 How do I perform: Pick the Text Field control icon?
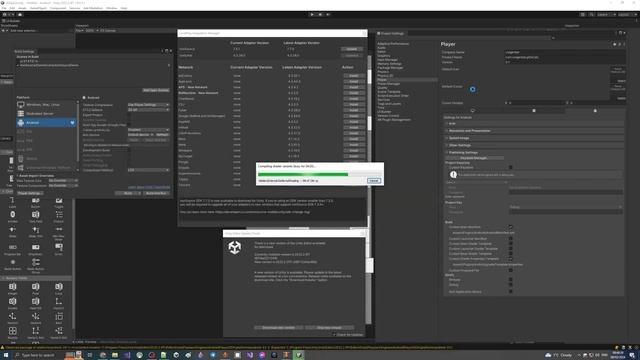point(36,215)
